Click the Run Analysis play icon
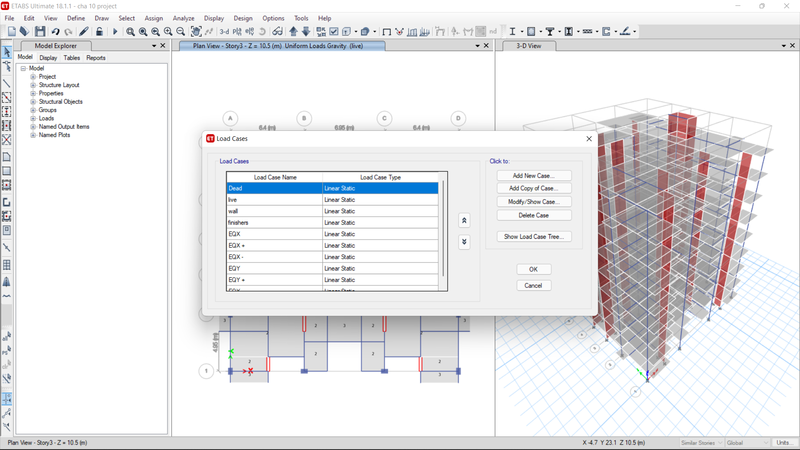Screen dimensions: 800x450 115,32
